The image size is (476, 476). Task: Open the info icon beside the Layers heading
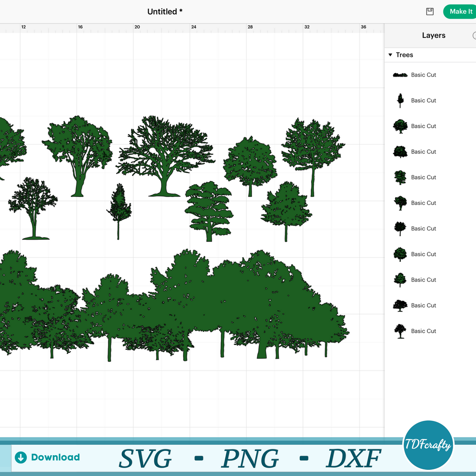coord(475,35)
